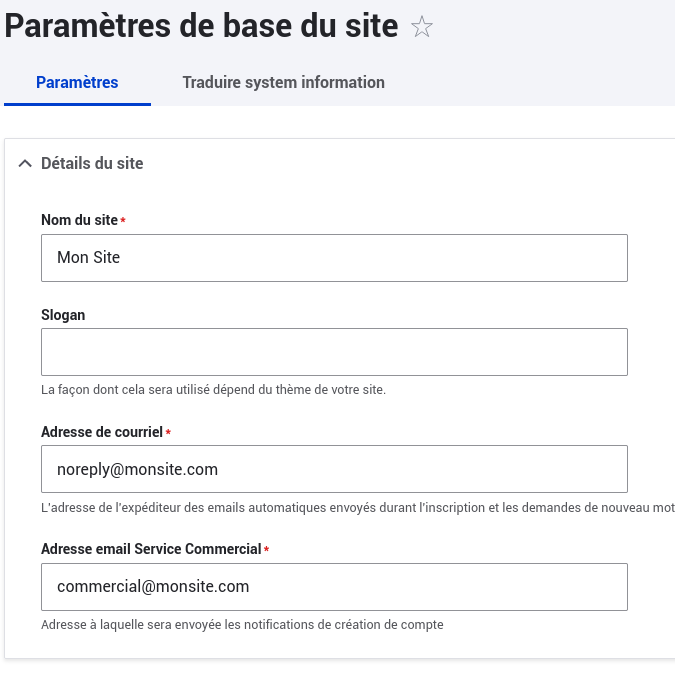Click the Adresse email Service Commercial label
The height and width of the screenshot is (673, 675).
tap(151, 549)
